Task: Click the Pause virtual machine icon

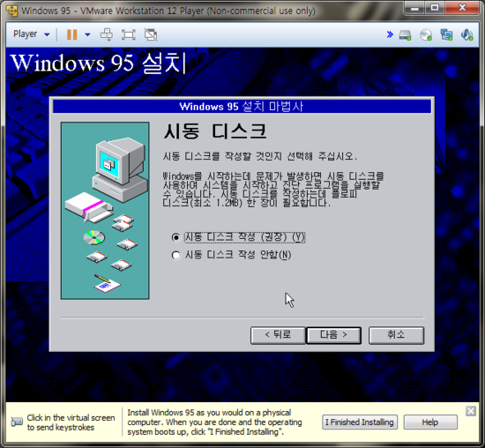Action: tap(71, 34)
